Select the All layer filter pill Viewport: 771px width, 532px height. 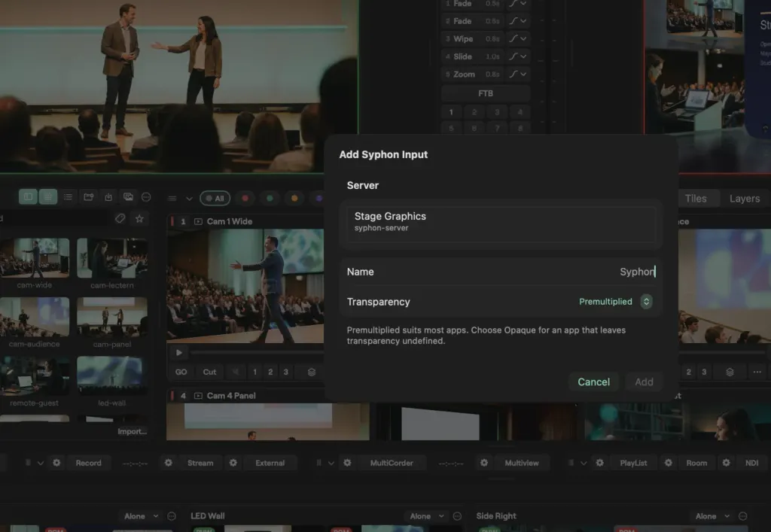tap(215, 199)
